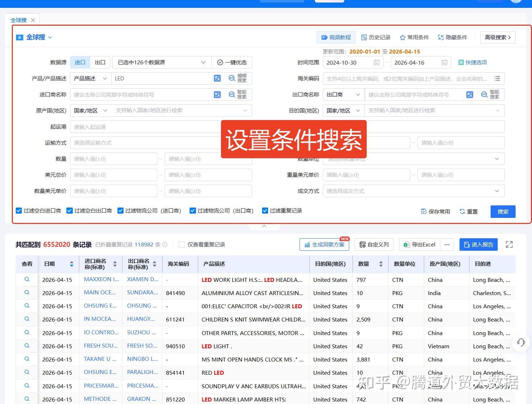This screenshot has height=404, width=532.
Task: Click 智能搜索 for exporter name
Action: pos(491,95)
